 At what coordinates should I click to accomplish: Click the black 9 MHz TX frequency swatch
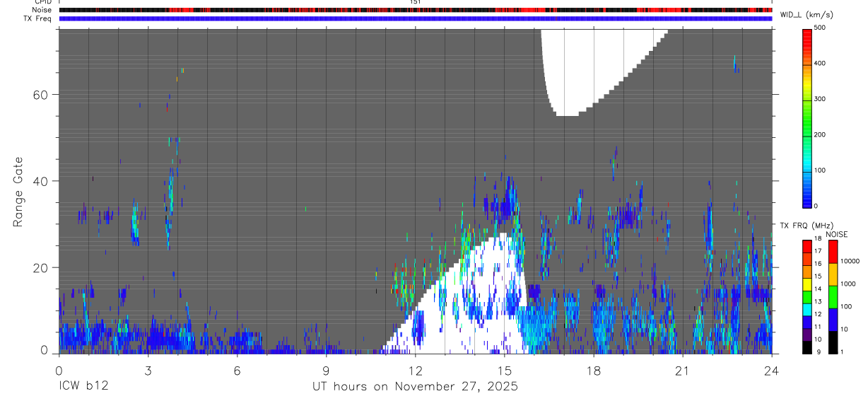[x=807, y=347]
